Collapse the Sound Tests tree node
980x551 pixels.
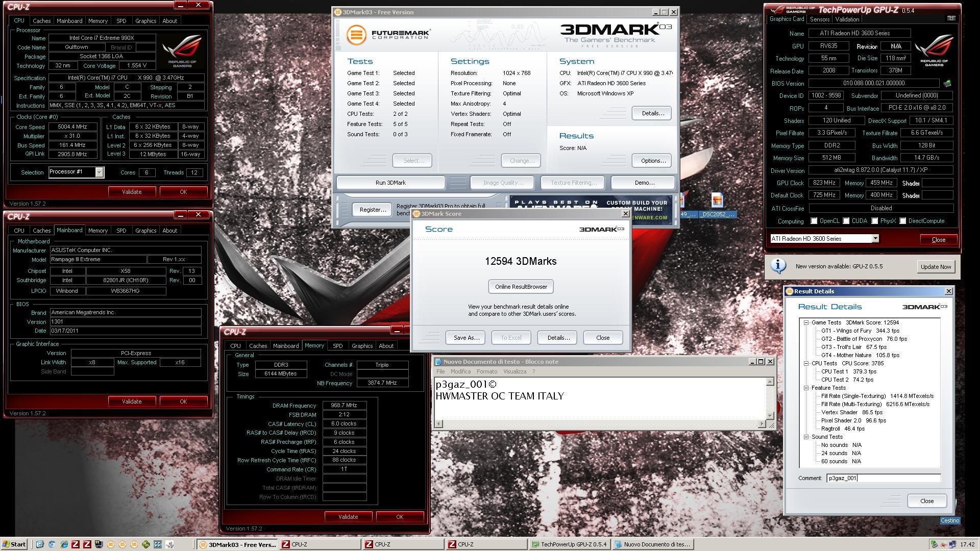[806, 437]
